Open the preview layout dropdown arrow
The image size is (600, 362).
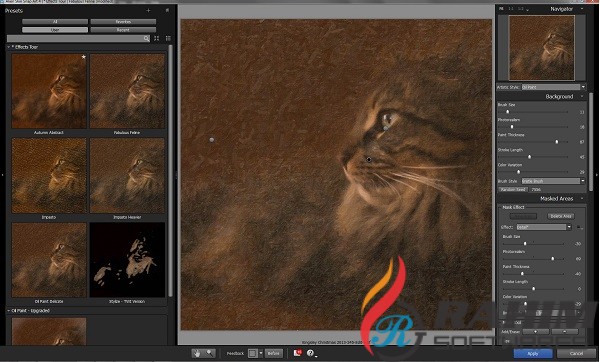click(x=261, y=353)
